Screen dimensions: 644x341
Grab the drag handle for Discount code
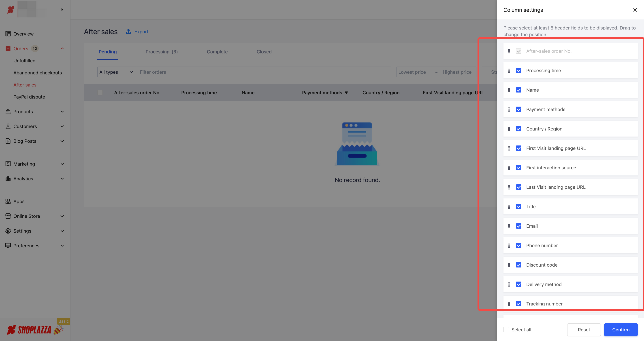click(509, 265)
